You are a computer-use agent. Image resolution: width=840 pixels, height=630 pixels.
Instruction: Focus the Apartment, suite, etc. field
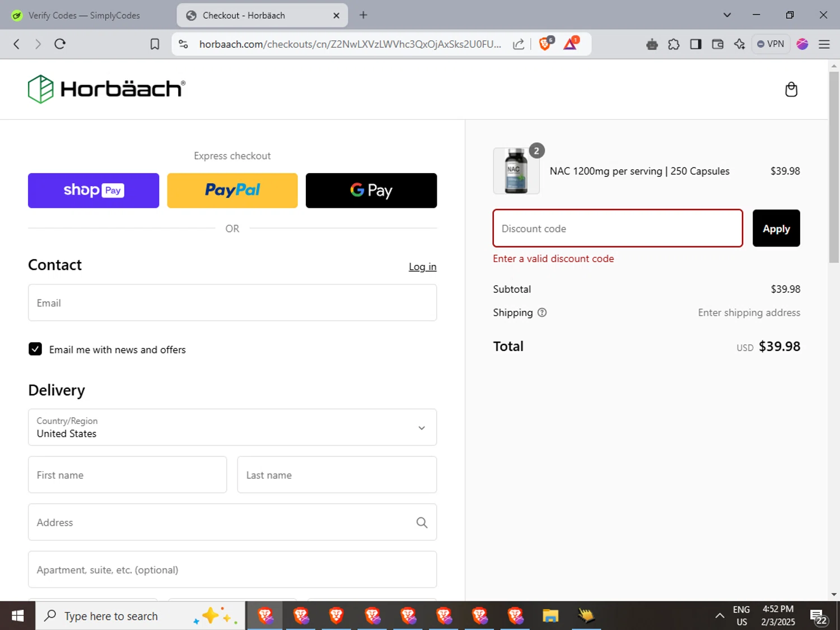click(x=232, y=570)
